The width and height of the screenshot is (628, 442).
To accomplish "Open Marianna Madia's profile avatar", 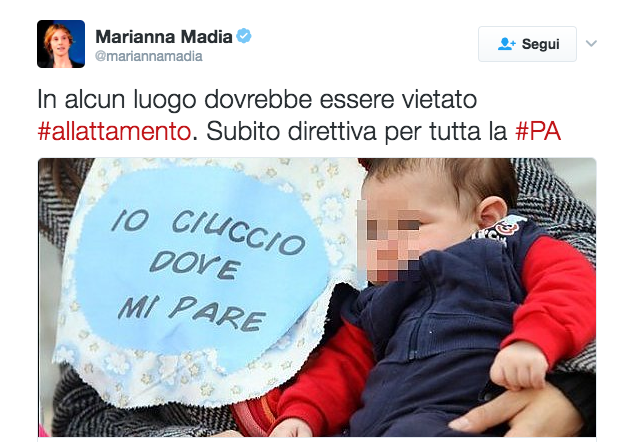I will 61,44.
